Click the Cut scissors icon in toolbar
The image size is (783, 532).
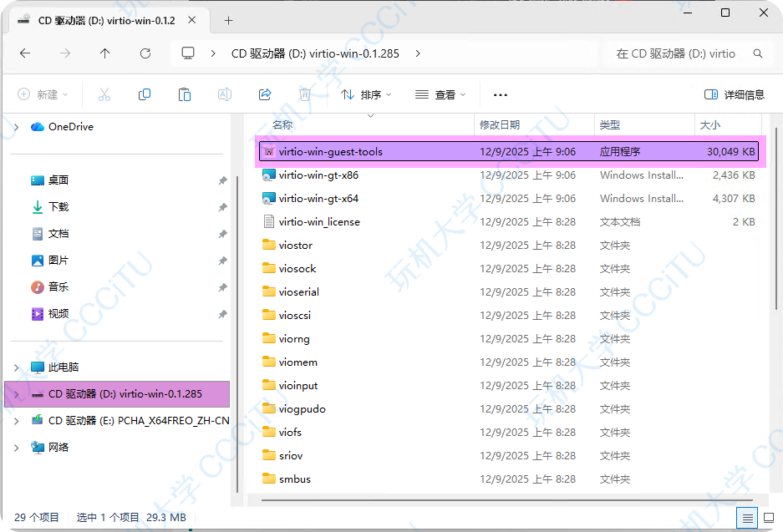click(104, 94)
